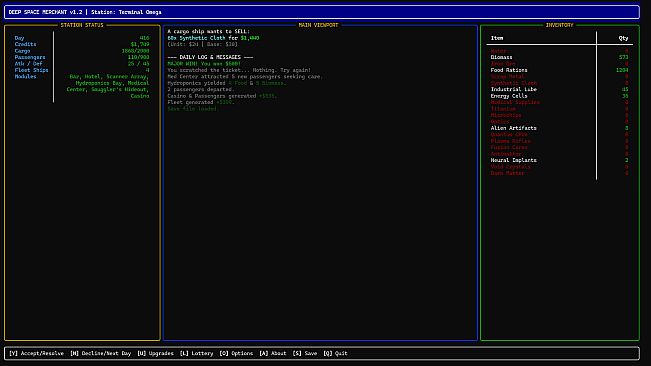
Task: Click the Hydroponics yielded log line
Action: coord(227,83)
